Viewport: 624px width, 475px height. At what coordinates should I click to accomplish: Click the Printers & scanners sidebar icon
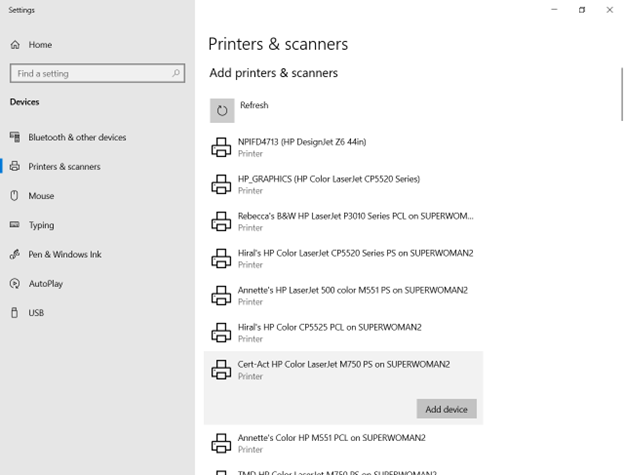coord(15,166)
